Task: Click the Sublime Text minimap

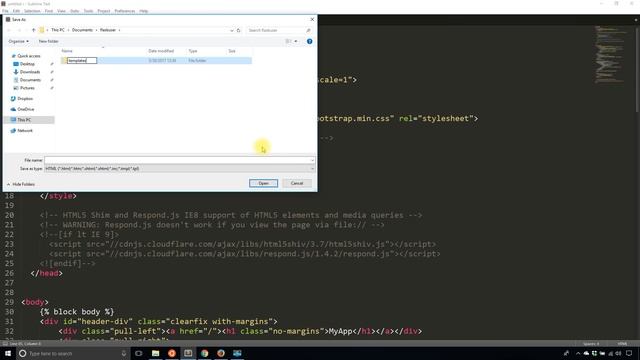Action: [610, 55]
